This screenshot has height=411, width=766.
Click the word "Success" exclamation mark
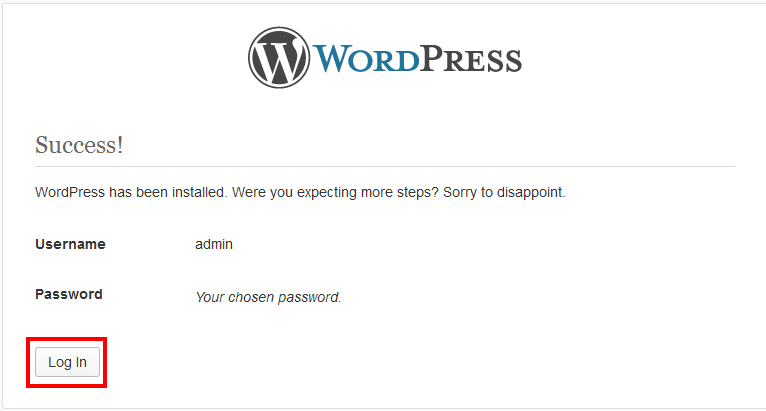(120, 144)
